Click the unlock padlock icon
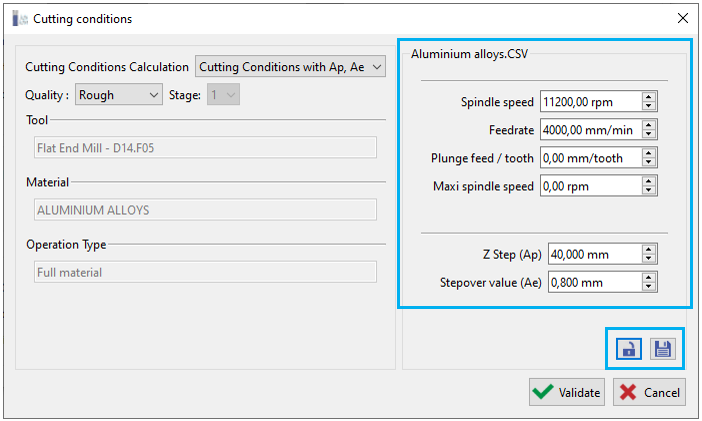Screen dimensions: 702x421 629,349
